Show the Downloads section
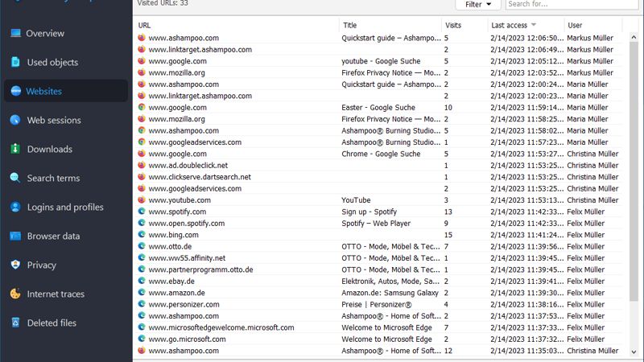Image resolution: width=644 pixels, height=362 pixels. click(50, 149)
